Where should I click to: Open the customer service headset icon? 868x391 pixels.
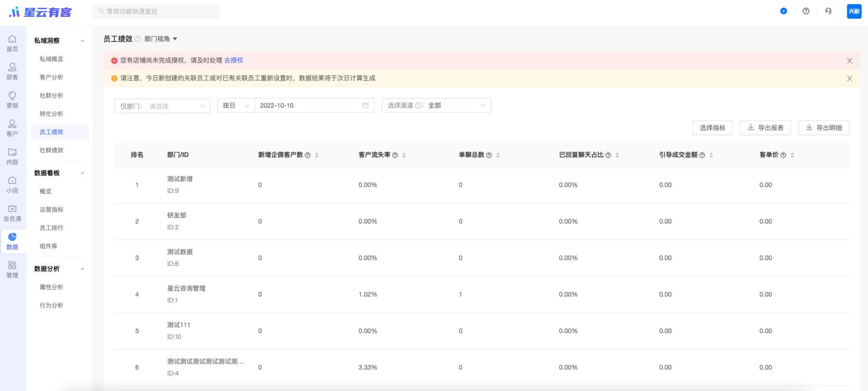click(x=828, y=11)
